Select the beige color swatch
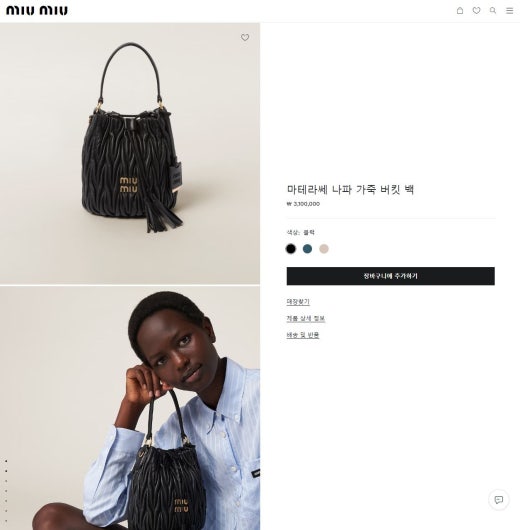The height and width of the screenshot is (530, 520). pos(324,249)
